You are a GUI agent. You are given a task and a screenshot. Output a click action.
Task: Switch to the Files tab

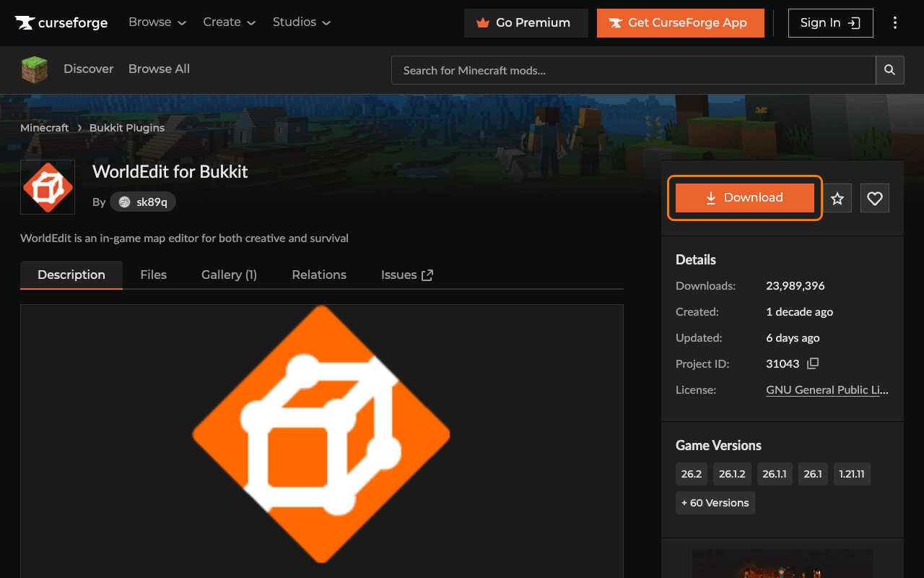[x=154, y=275]
